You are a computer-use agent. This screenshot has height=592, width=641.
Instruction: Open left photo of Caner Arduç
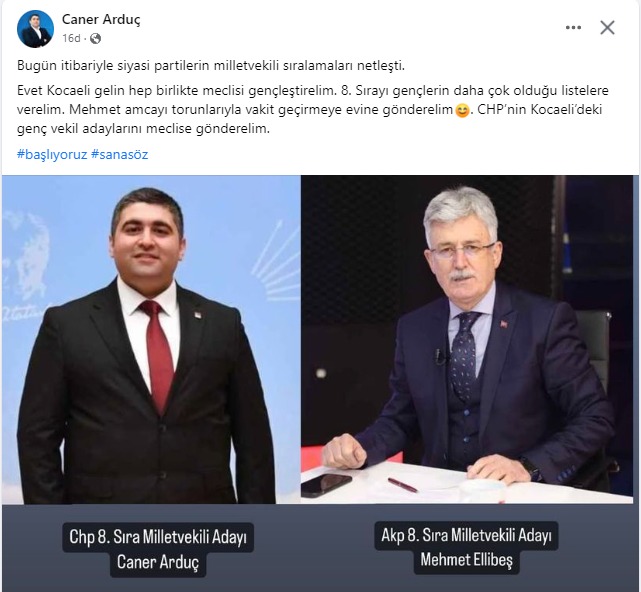151,339
